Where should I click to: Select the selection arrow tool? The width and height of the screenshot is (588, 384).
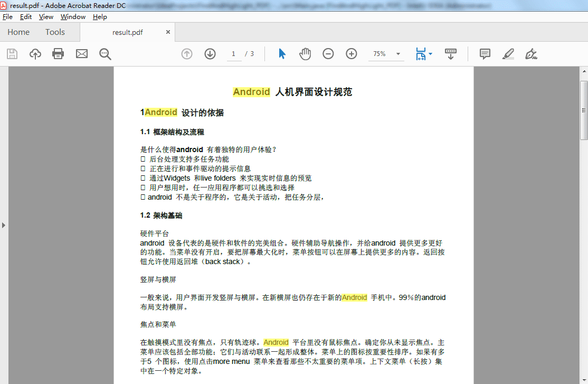point(282,54)
